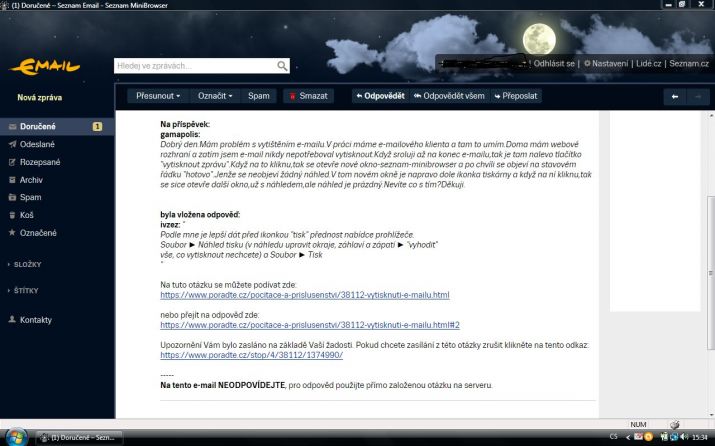Click the Nastavení gear icon
This screenshot has height=446, width=715.
pos(587,63)
